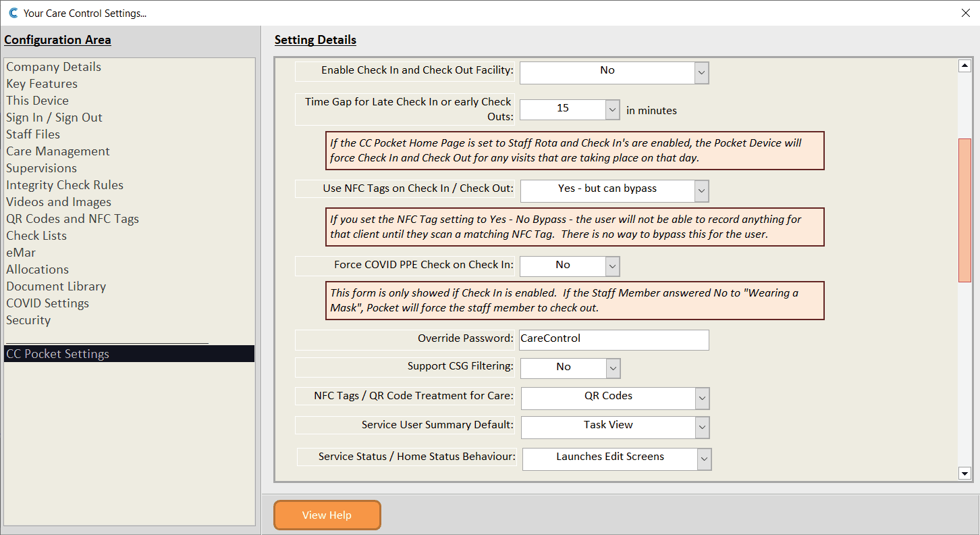Expand Enable Check In and Check Out Facility dropdown
The height and width of the screenshot is (535, 980).
(x=701, y=72)
